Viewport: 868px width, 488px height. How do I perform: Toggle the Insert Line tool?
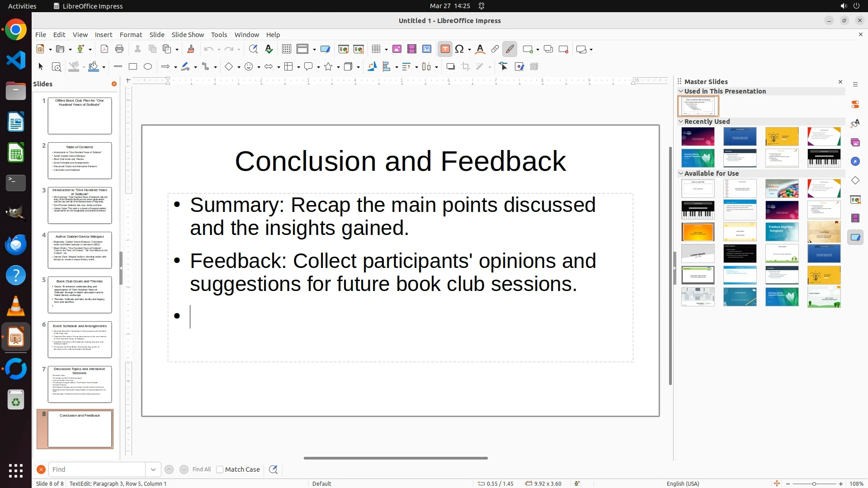pyautogui.click(x=118, y=67)
